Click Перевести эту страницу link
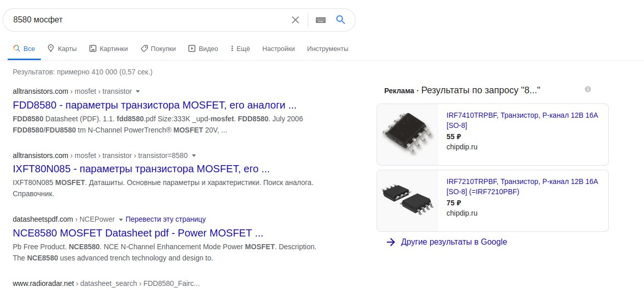The image size is (644, 290). coord(165,219)
